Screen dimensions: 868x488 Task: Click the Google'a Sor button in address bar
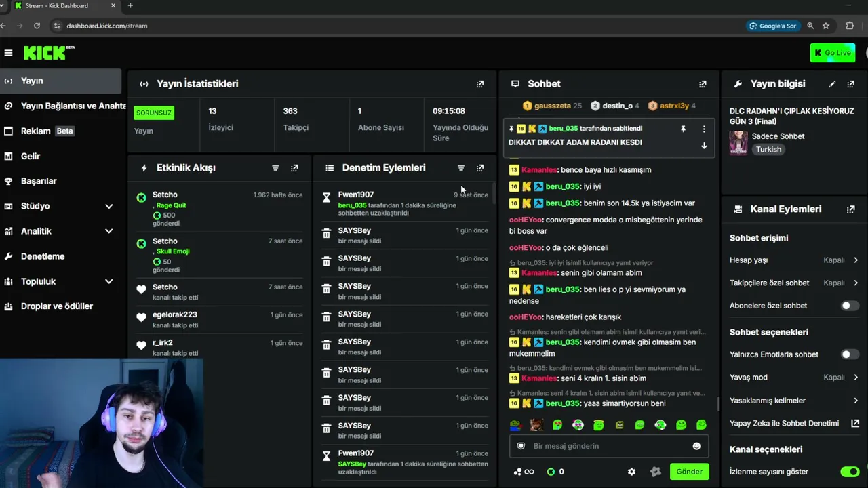coord(772,26)
